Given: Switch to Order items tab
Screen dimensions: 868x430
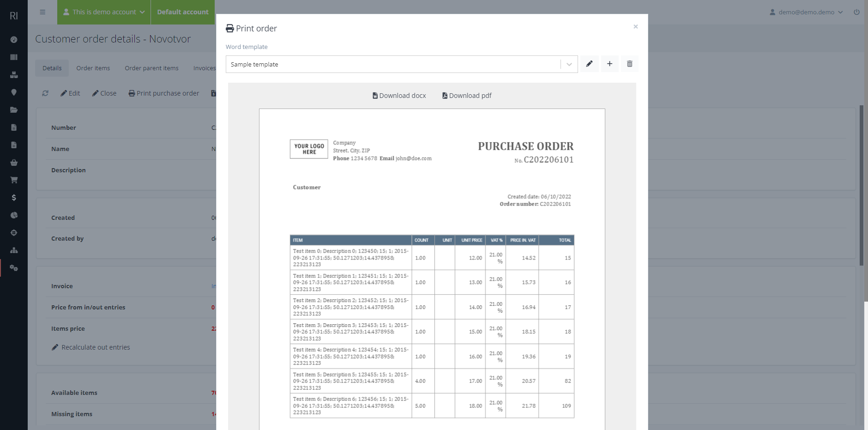Looking at the screenshot, I should click(x=93, y=68).
